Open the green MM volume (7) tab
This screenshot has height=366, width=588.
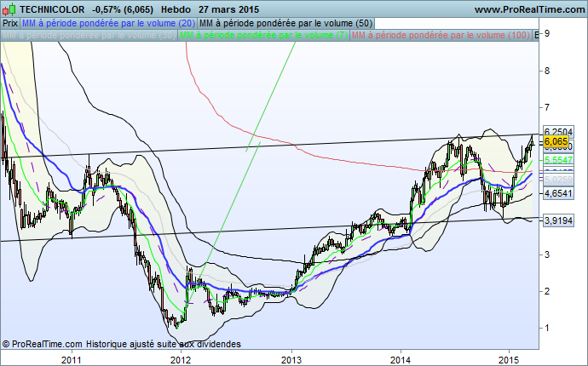pos(264,35)
